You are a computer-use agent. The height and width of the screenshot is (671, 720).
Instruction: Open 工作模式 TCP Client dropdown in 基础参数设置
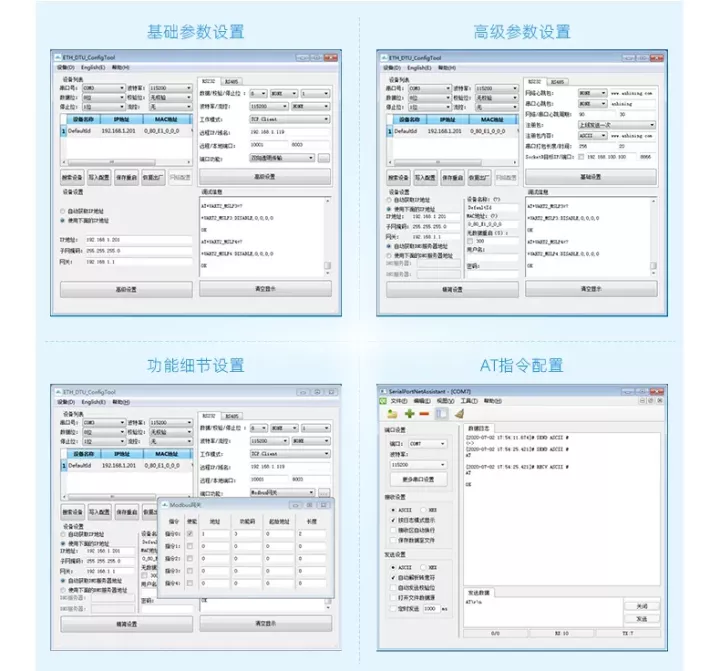(x=289, y=119)
